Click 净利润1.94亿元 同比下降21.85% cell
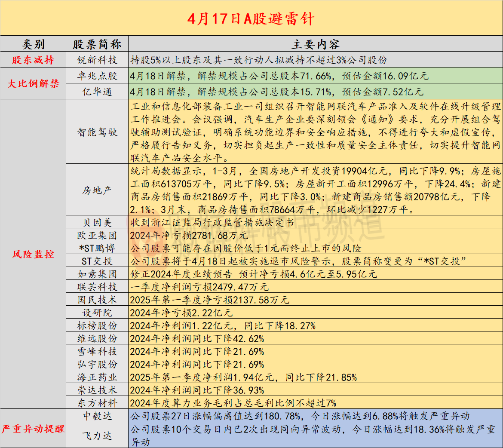 (x=316, y=377)
